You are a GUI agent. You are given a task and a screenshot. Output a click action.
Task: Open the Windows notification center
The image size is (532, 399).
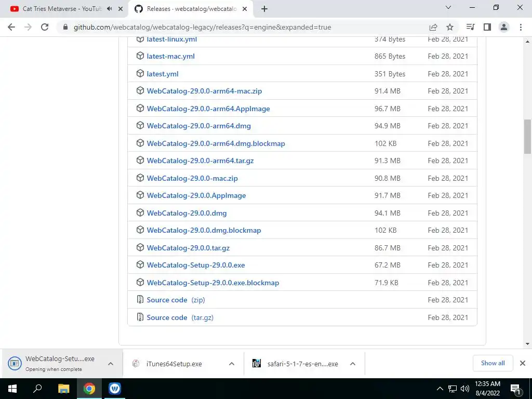coord(516,389)
